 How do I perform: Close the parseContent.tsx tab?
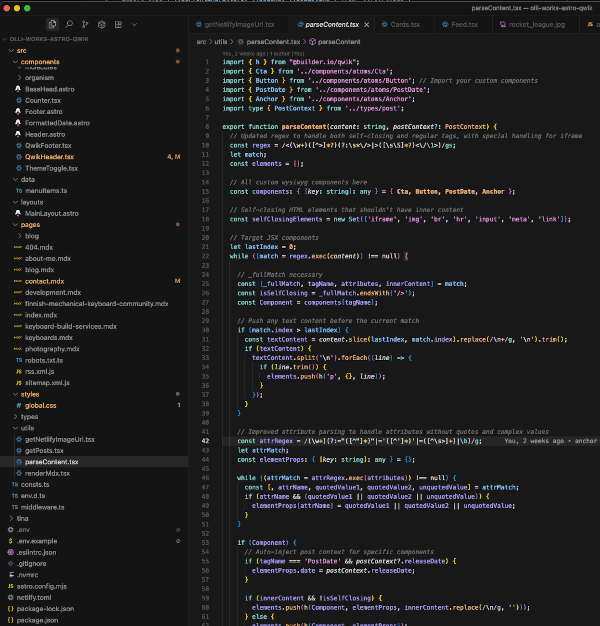[x=366, y=25]
